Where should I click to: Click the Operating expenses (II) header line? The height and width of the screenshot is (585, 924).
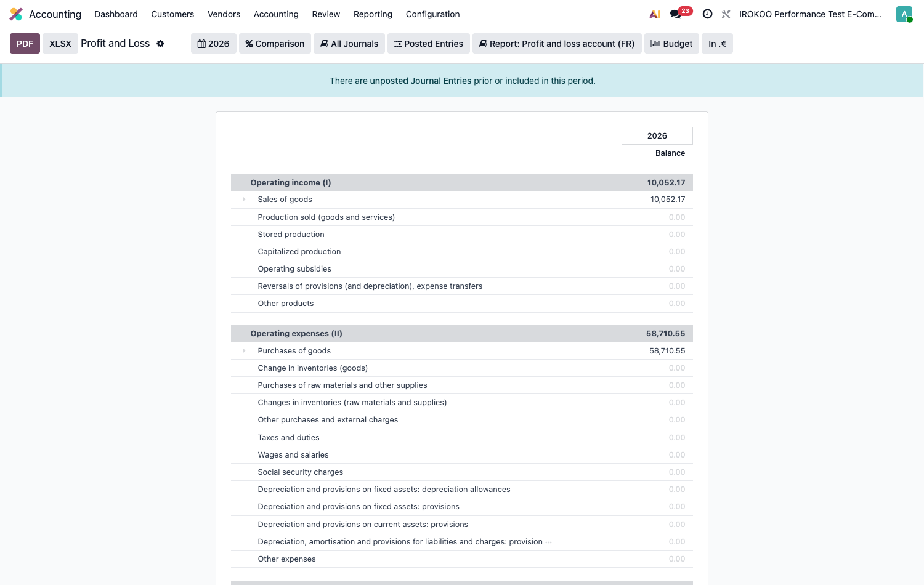click(x=462, y=334)
